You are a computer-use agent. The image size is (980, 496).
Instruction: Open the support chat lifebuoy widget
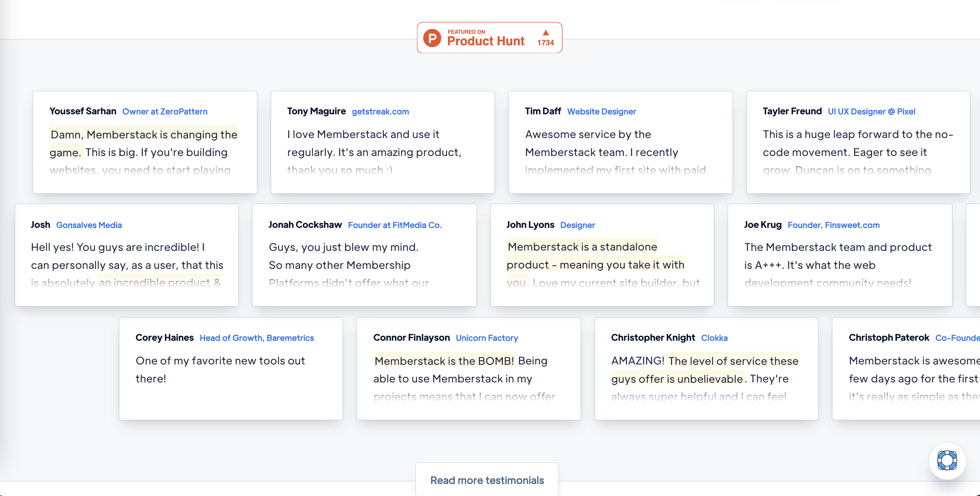click(947, 460)
